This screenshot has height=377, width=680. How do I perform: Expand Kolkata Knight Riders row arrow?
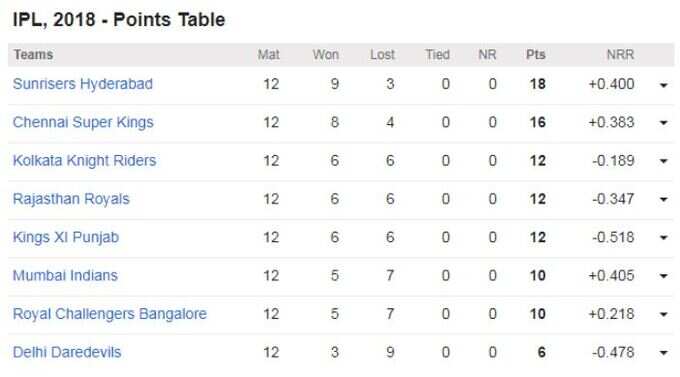tap(663, 161)
